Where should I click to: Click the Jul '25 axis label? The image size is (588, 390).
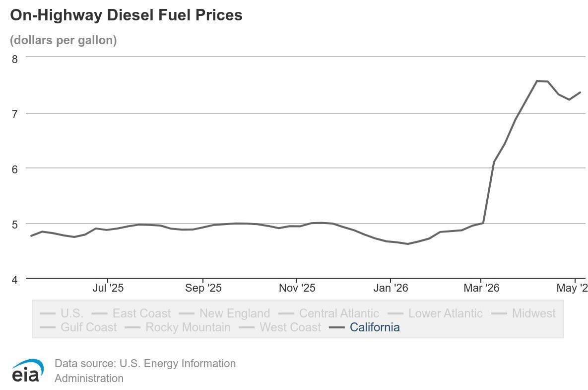pos(108,288)
